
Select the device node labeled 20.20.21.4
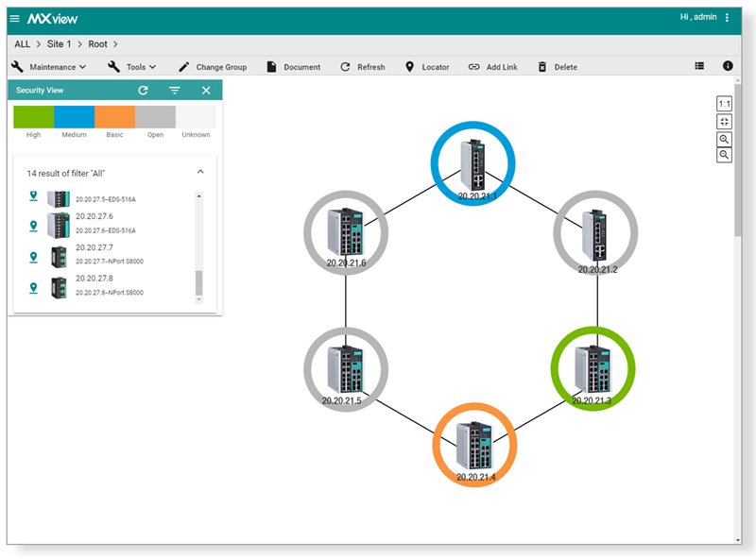tap(474, 445)
